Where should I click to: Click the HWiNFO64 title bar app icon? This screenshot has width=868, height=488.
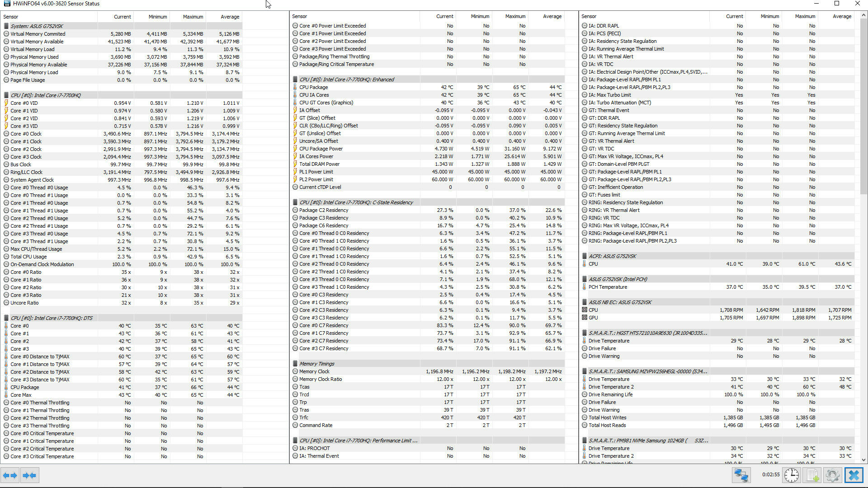(x=6, y=4)
